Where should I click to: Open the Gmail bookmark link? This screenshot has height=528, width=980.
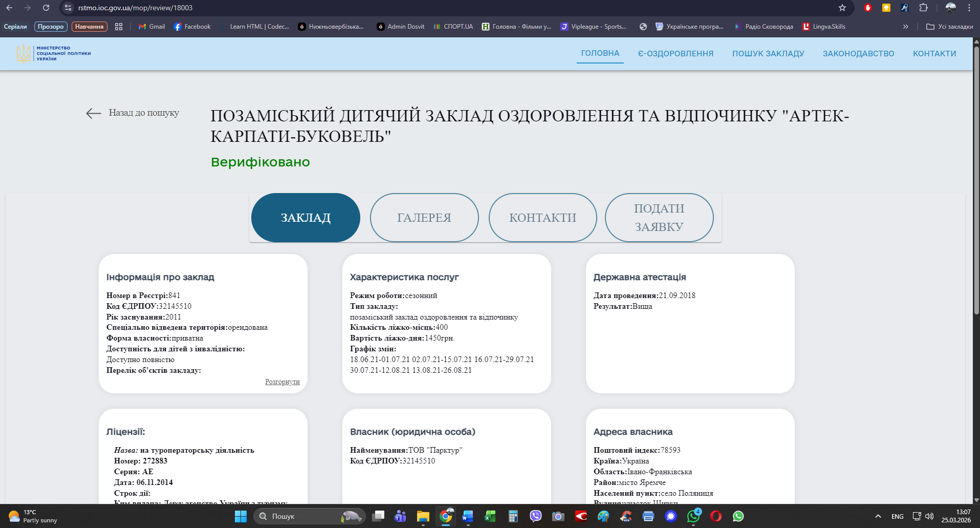tap(152, 27)
